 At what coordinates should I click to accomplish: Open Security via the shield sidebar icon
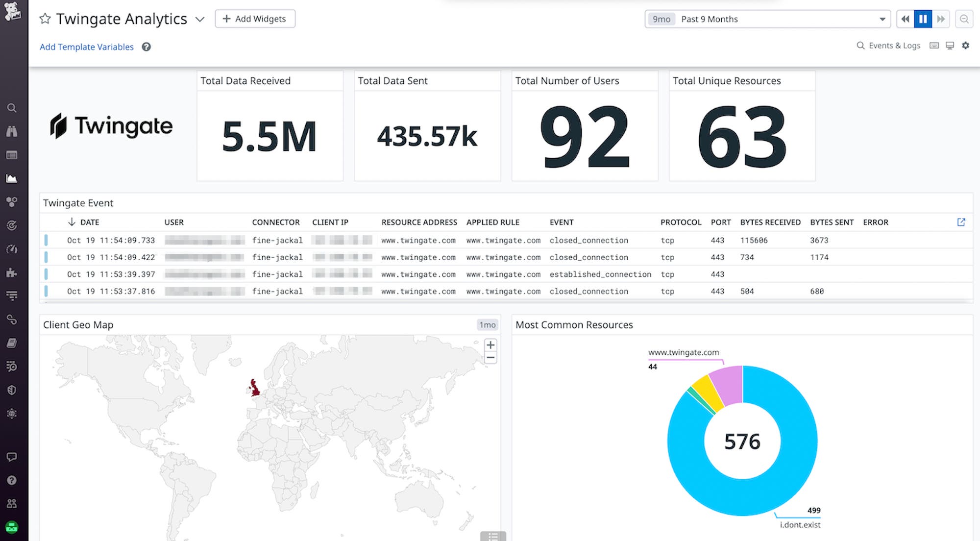click(x=12, y=390)
